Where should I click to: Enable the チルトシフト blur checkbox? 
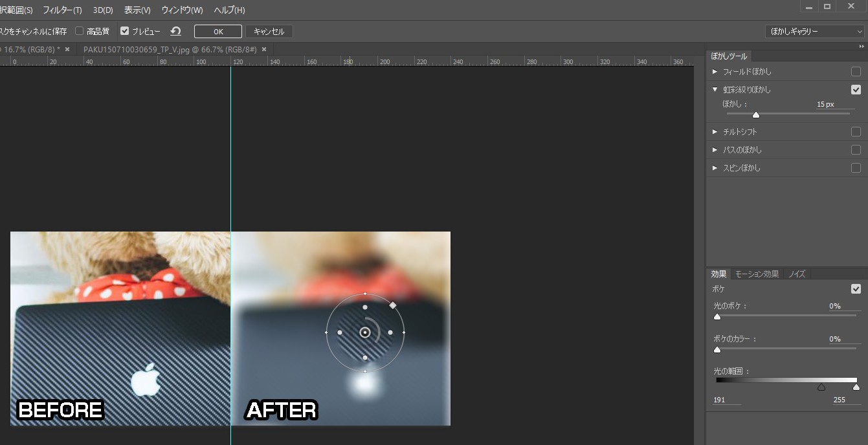pos(856,132)
